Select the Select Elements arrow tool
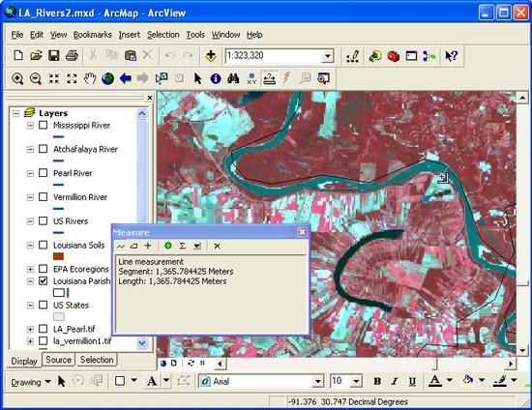This screenshot has height=410, width=532. 197,78
